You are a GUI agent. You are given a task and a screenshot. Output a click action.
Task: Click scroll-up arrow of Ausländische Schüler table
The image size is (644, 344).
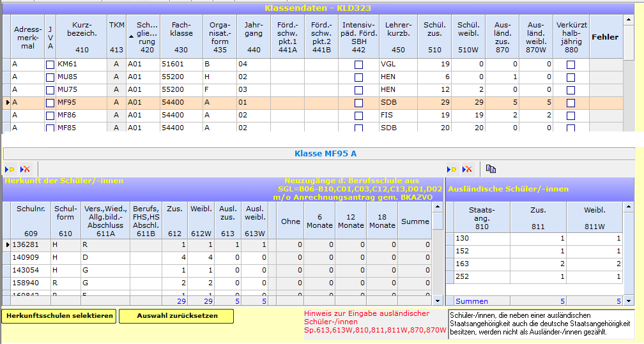click(629, 207)
